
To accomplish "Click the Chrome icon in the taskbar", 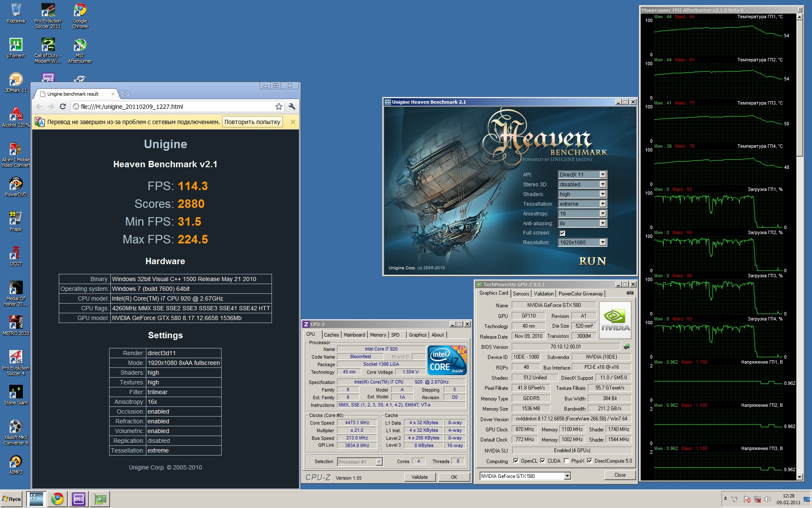I will 57,499.
